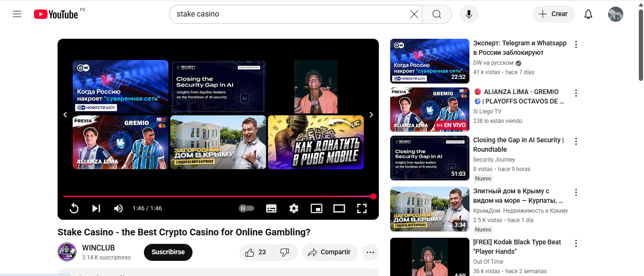The height and width of the screenshot is (276, 644).
Task: Open Out Of Time channel name
Action: 488,262
